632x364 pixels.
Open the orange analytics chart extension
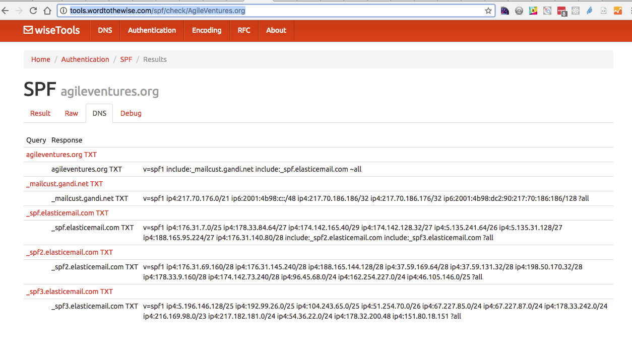pos(618,11)
